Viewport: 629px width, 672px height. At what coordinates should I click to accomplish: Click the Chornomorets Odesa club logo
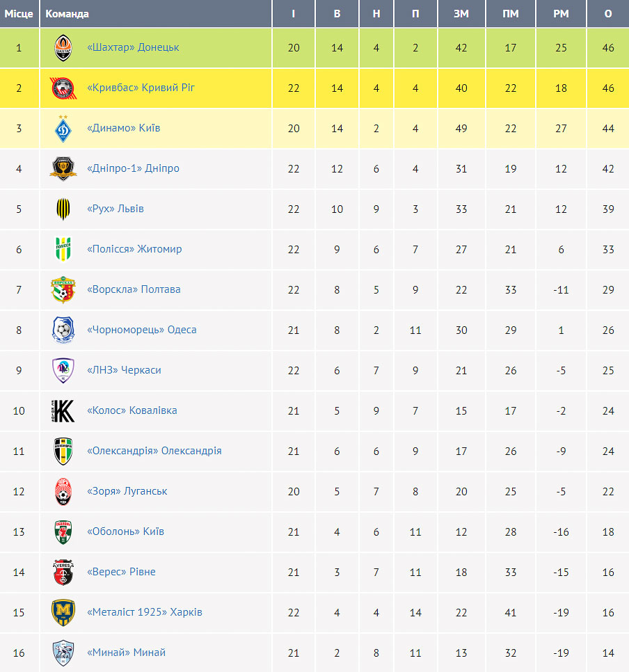[63, 330]
